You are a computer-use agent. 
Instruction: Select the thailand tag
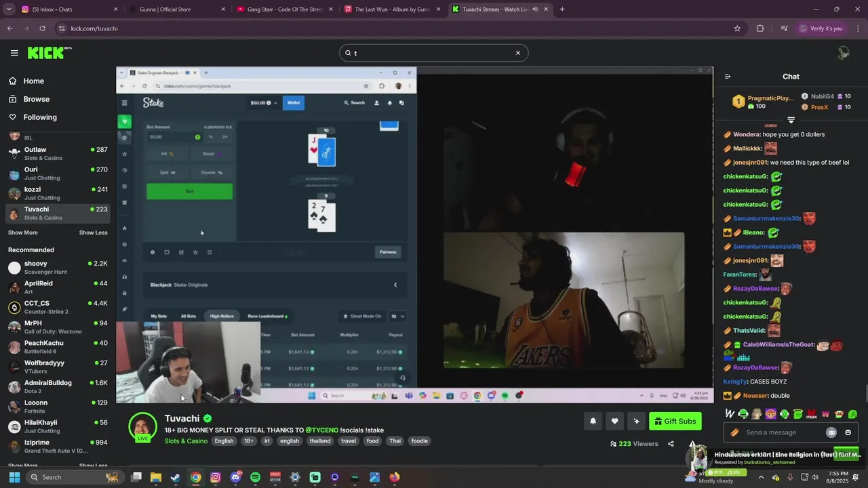click(320, 441)
